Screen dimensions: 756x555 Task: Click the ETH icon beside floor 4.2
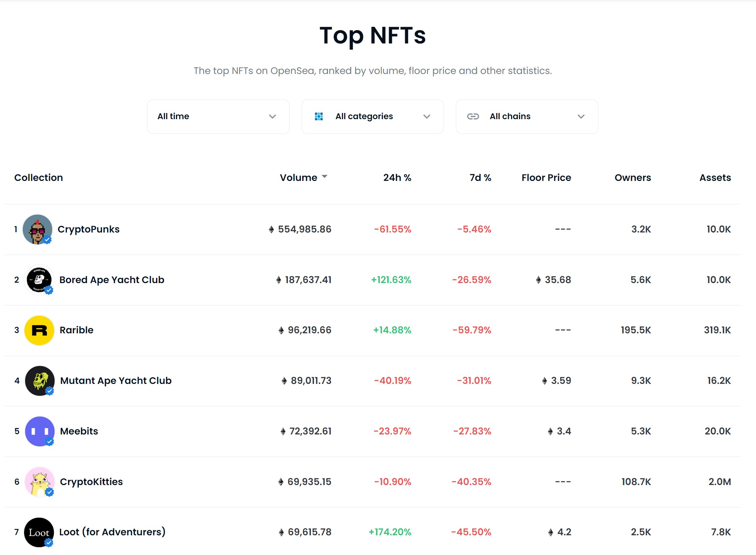pyautogui.click(x=550, y=532)
